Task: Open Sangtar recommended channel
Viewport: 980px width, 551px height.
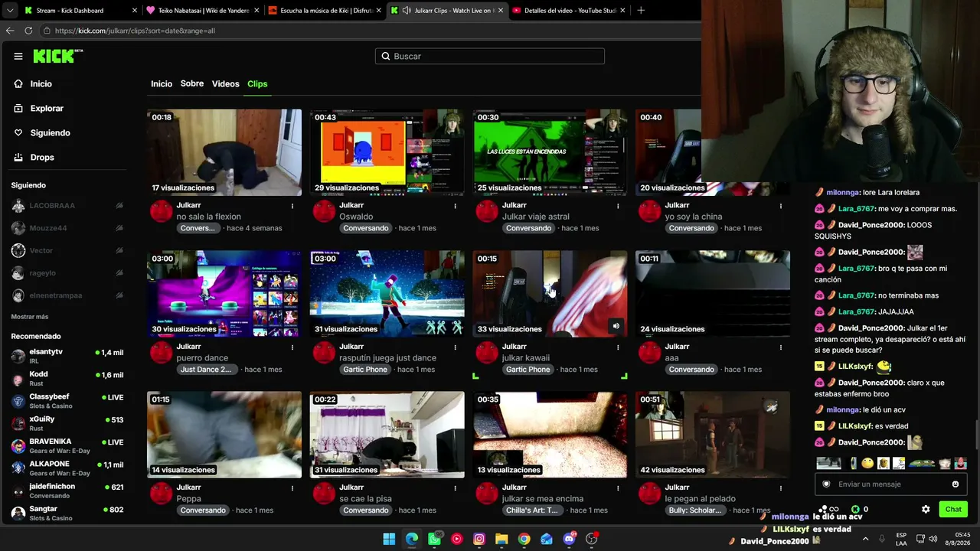Action: tap(67, 513)
